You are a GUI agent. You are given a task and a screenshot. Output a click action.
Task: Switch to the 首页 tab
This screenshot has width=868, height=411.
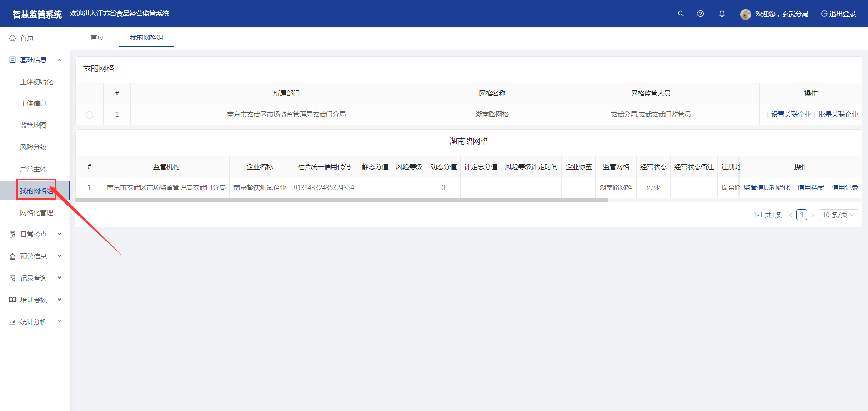click(x=97, y=38)
